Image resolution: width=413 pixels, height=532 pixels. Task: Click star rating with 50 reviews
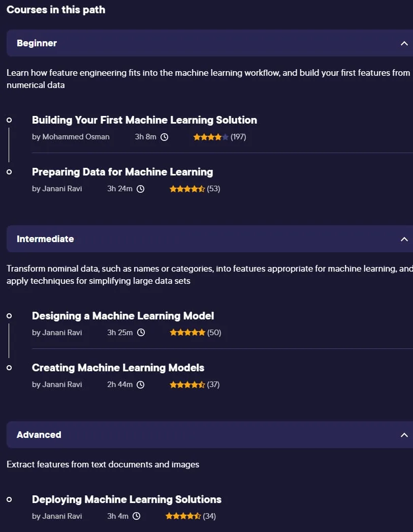(x=187, y=333)
